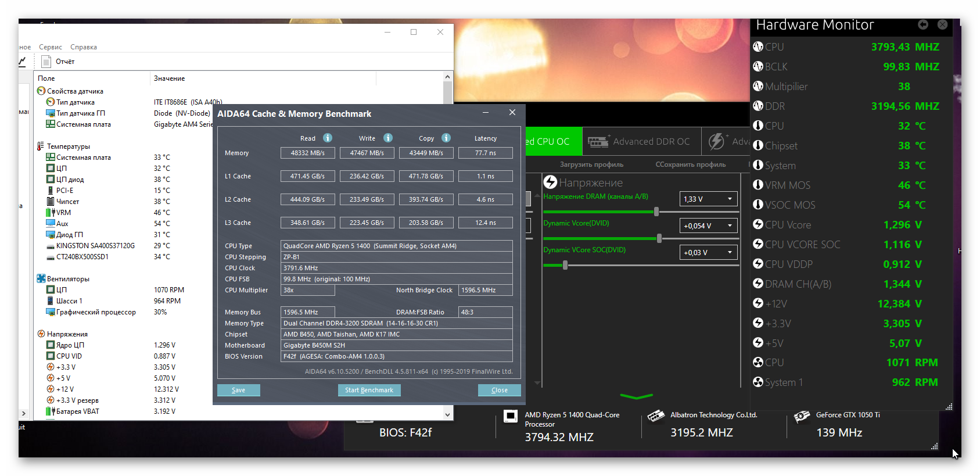Click the Поле column header
This screenshot has width=980, height=476.
pos(92,78)
